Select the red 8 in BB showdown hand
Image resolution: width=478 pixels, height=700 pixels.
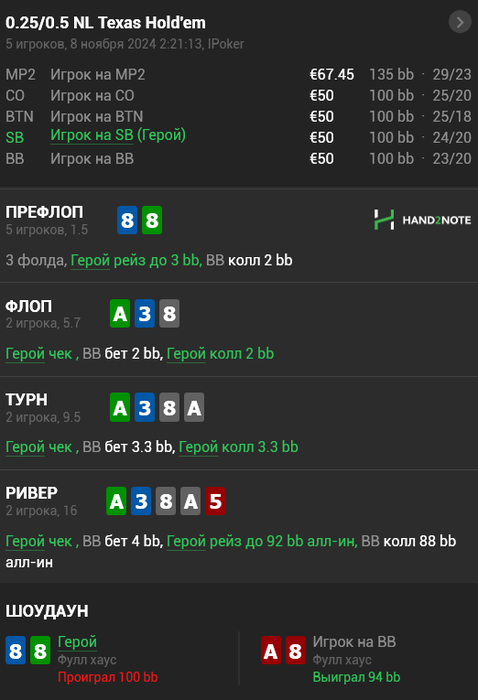[x=295, y=650]
